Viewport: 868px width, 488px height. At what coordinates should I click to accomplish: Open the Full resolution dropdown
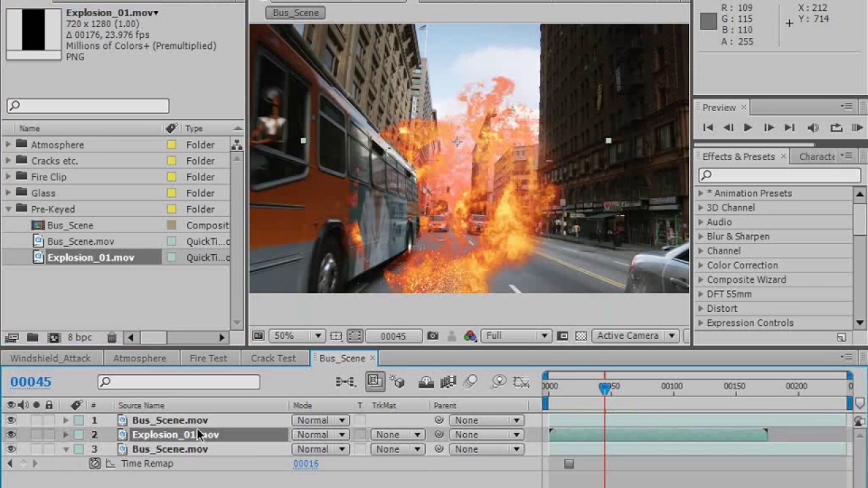pyautogui.click(x=515, y=335)
